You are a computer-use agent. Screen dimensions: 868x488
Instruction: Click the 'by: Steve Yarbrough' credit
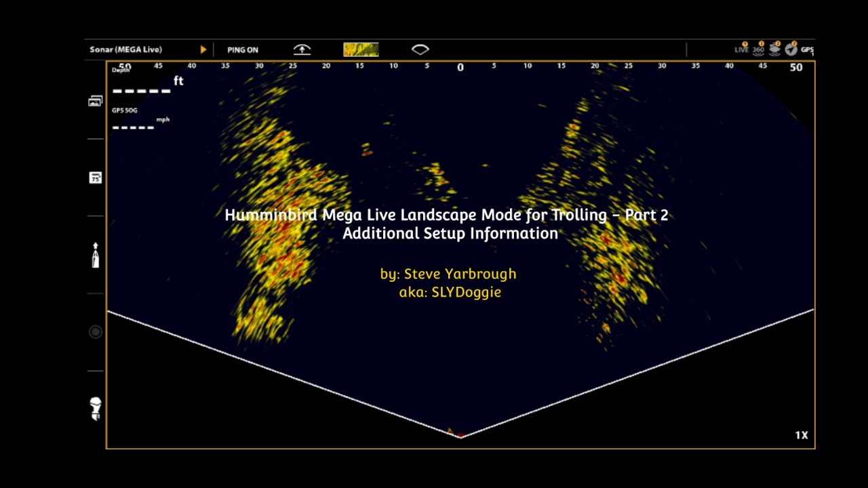coord(448,274)
